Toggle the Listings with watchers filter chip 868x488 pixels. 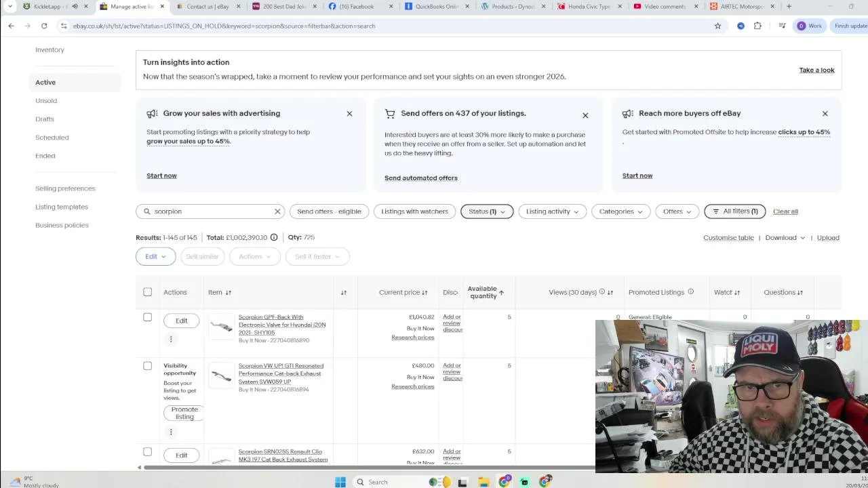tap(414, 211)
